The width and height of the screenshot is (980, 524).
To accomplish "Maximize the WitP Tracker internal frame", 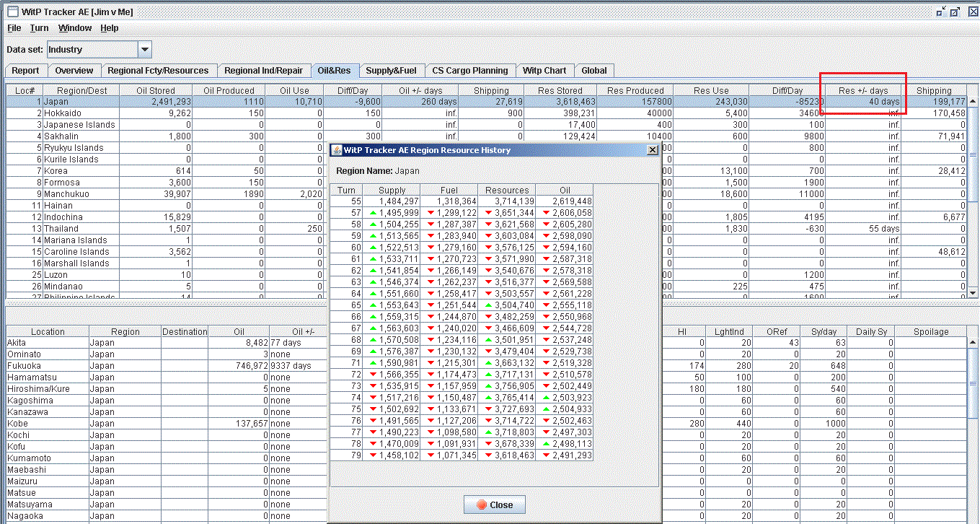I will click(954, 12).
